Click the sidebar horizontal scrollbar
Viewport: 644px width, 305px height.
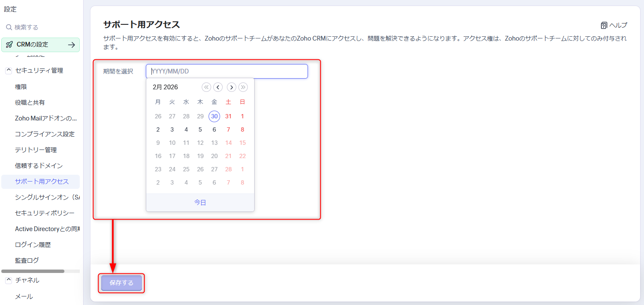click(33, 271)
